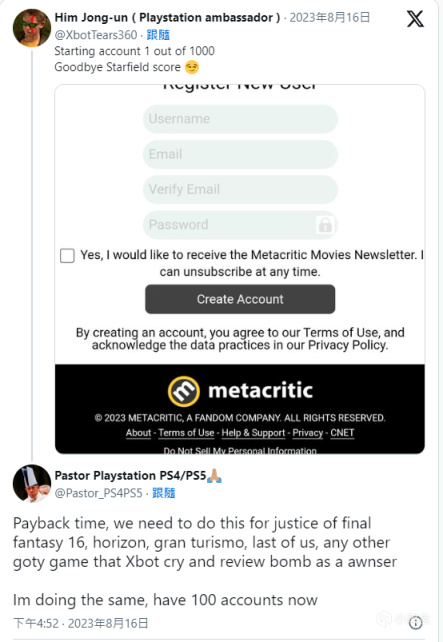Open the CNET footer link
The image size is (443, 642).
(x=342, y=433)
